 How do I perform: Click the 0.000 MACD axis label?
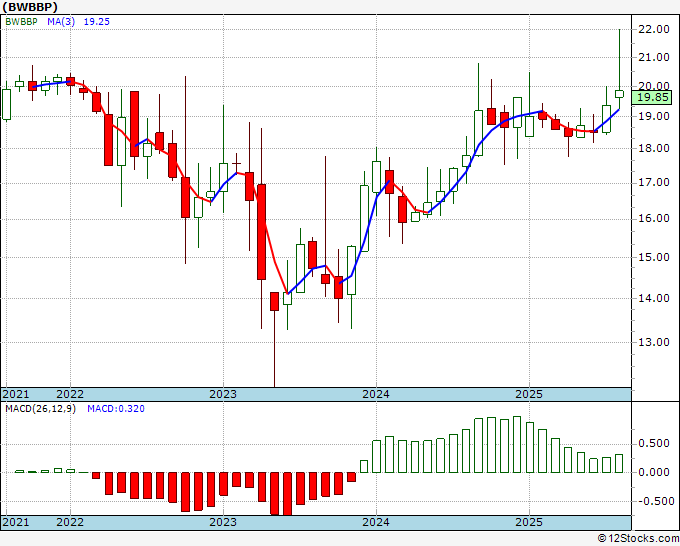pyautogui.click(x=654, y=472)
